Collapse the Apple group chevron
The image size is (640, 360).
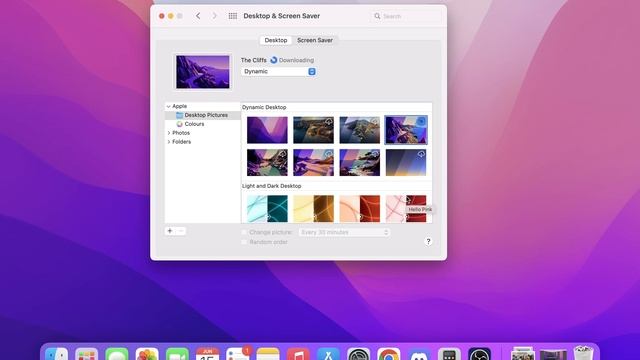tap(169, 106)
